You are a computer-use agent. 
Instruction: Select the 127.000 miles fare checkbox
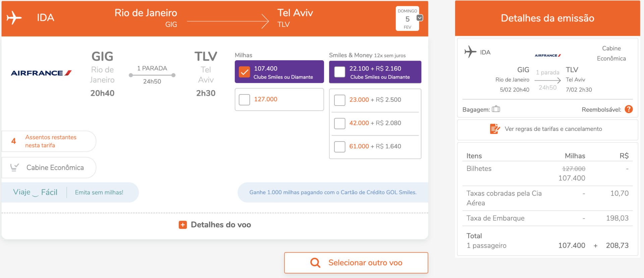(x=244, y=99)
